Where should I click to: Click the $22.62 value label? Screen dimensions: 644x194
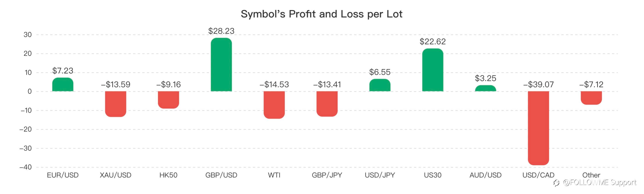[x=433, y=41]
